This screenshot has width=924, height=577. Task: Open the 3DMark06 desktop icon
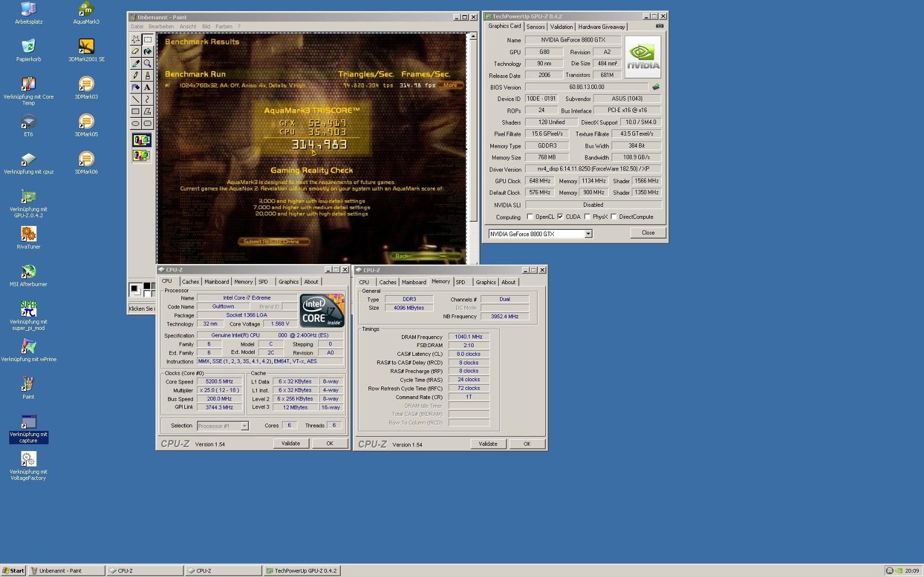click(x=86, y=163)
